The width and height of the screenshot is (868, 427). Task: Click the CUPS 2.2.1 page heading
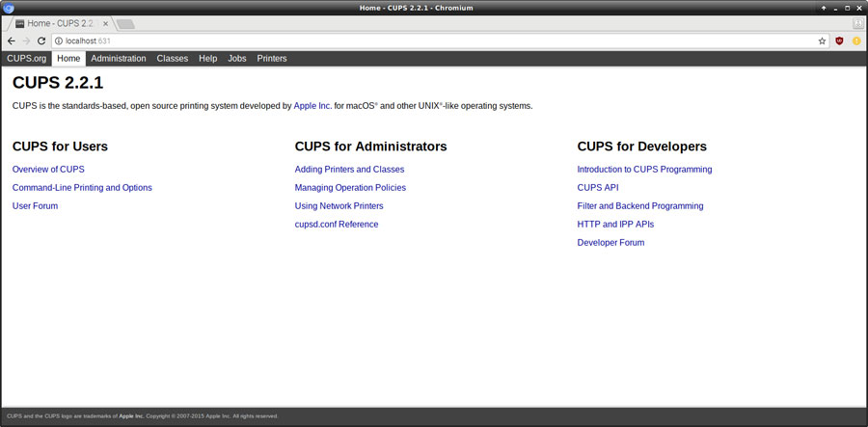click(x=58, y=83)
